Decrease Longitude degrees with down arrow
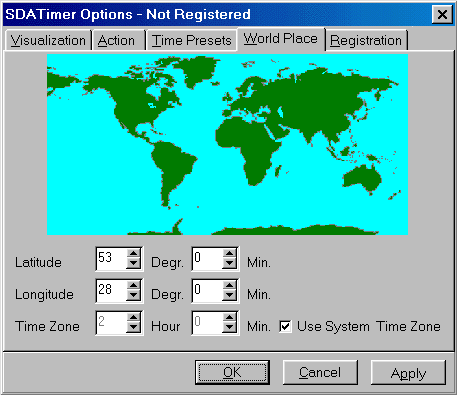The height and width of the screenshot is (395, 457). click(x=133, y=295)
